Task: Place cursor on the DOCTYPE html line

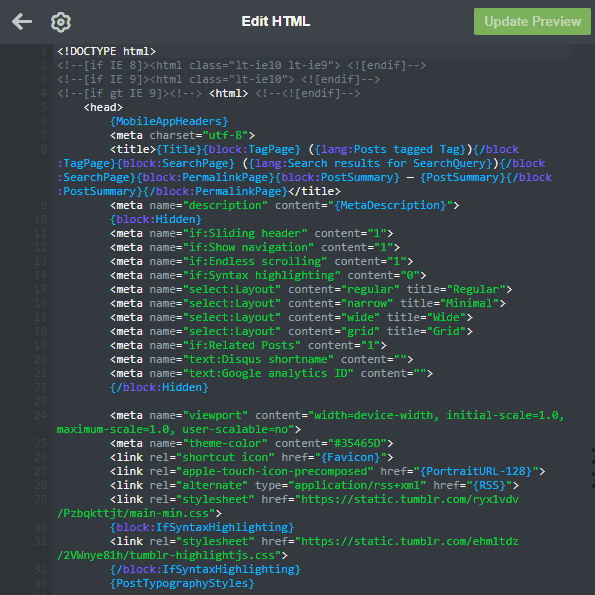Action: pyautogui.click(x=107, y=51)
